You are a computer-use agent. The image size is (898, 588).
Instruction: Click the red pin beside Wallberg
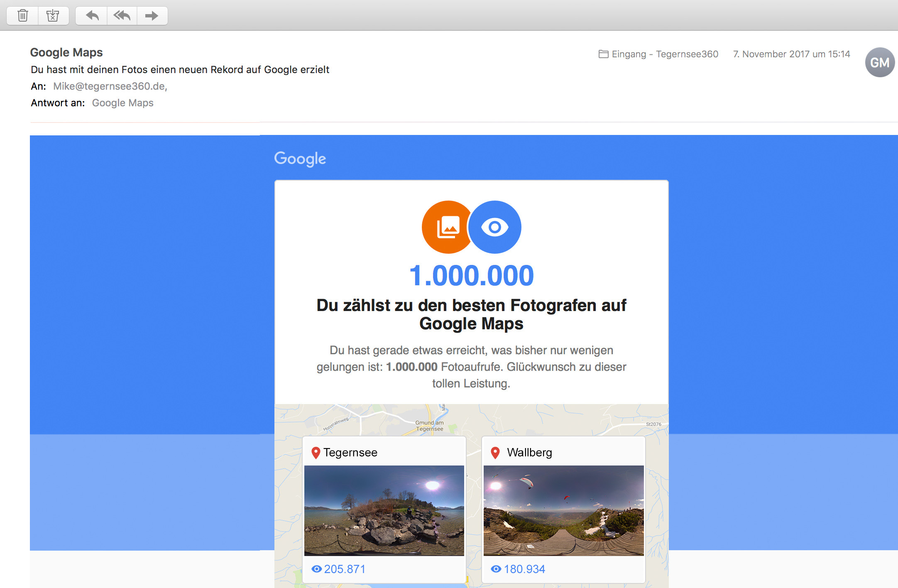point(495,453)
